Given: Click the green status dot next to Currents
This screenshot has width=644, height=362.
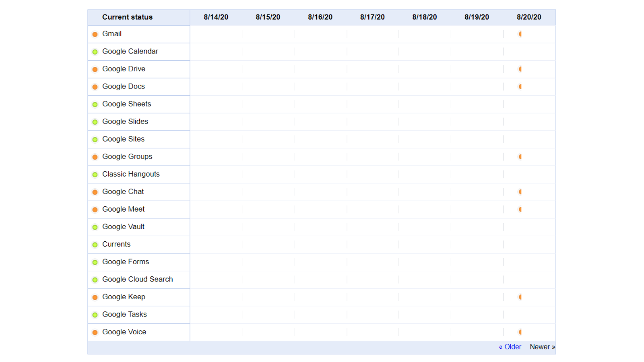Looking at the screenshot, I should [95, 245].
